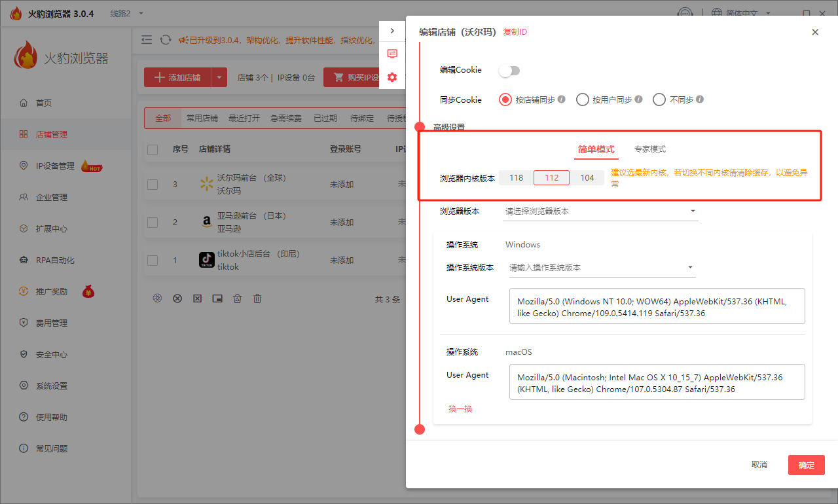Collapse the sidebar with the menu fold icon
This screenshot has height=504, width=838.
147,40
